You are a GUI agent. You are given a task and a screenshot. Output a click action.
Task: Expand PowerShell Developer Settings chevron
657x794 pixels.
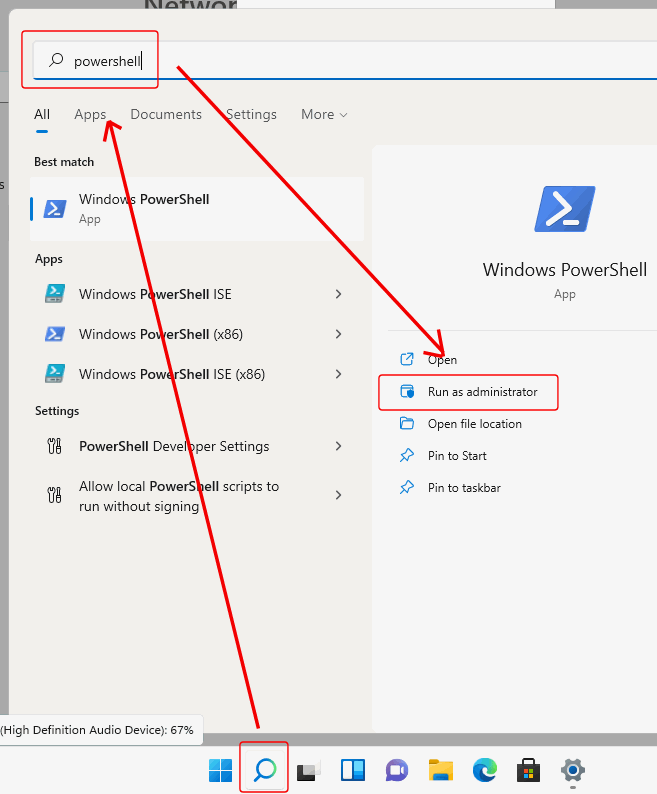coord(338,446)
